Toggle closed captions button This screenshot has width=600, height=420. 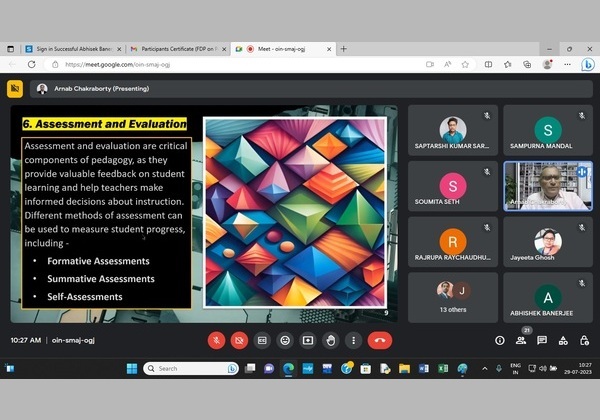point(262,340)
